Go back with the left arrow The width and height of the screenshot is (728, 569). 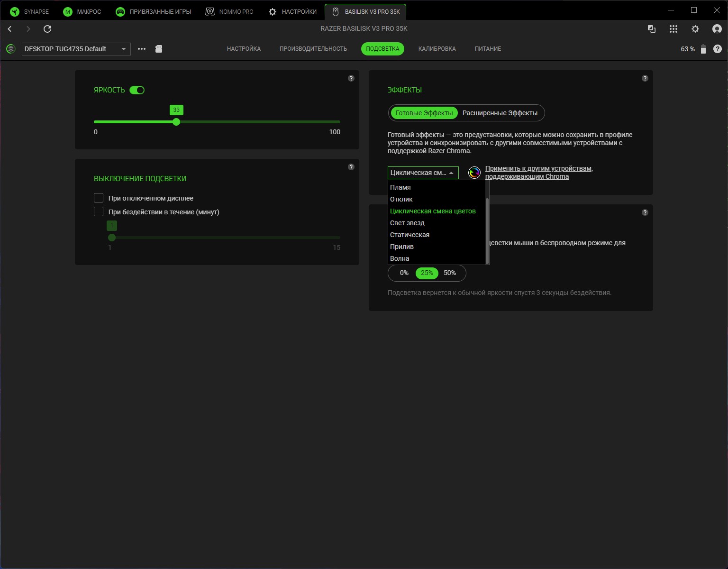9,29
